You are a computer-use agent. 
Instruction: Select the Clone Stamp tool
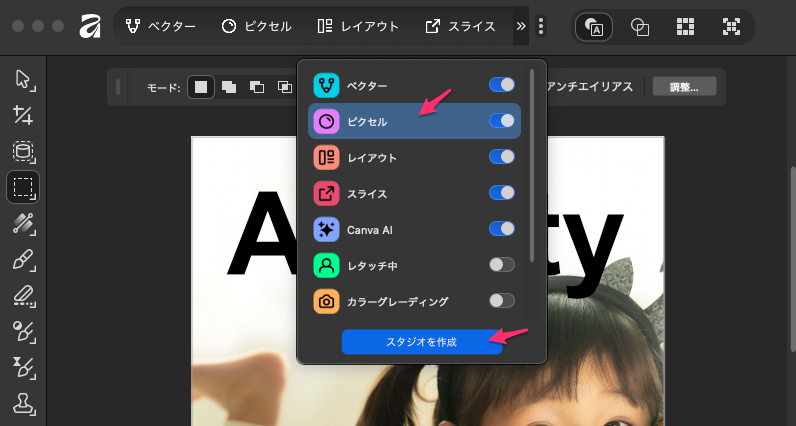tap(22, 403)
